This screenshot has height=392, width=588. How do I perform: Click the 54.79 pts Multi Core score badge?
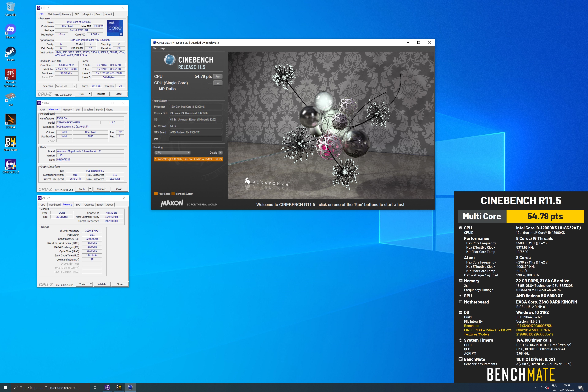click(x=545, y=216)
